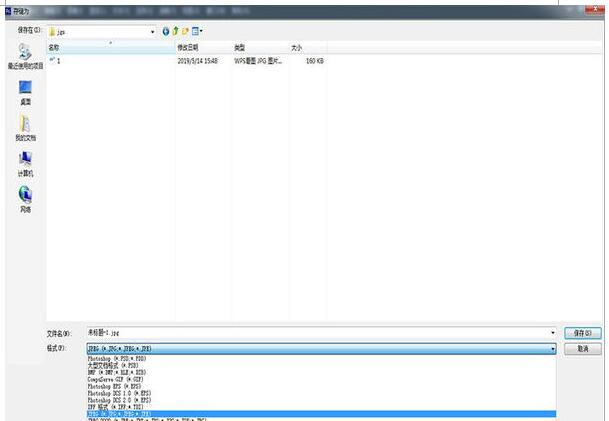Choose Photoshop EPS (*.EPS) format
This screenshot has width=609, height=421.
pos(114,386)
